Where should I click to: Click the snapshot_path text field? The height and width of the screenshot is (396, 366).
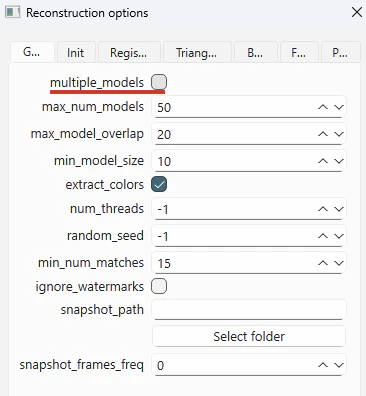[249, 310]
